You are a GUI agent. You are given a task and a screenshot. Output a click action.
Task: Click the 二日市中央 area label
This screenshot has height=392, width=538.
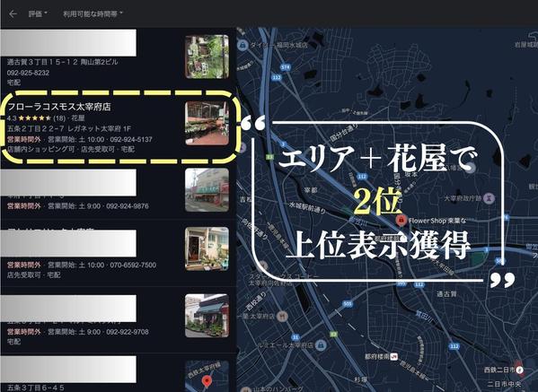[x=504, y=384]
